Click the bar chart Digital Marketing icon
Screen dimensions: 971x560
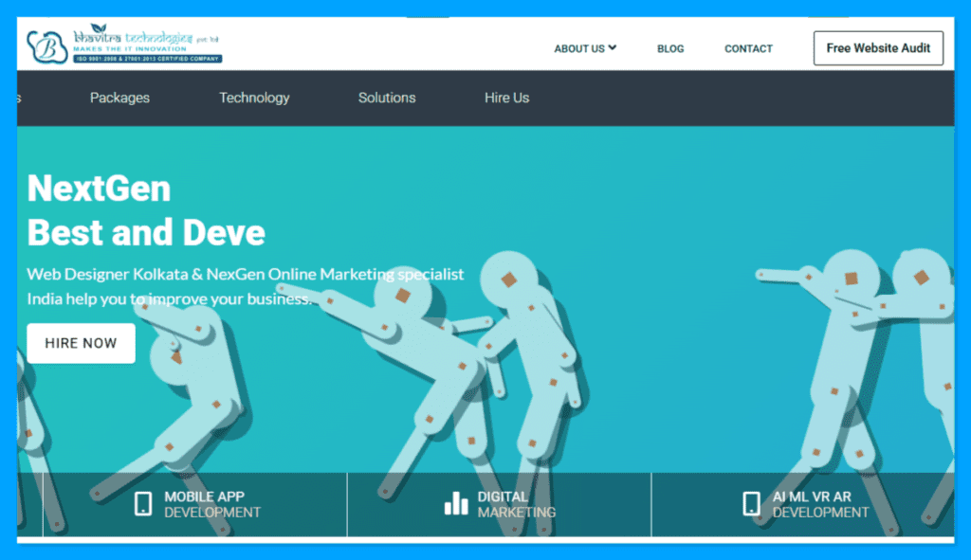(456, 504)
